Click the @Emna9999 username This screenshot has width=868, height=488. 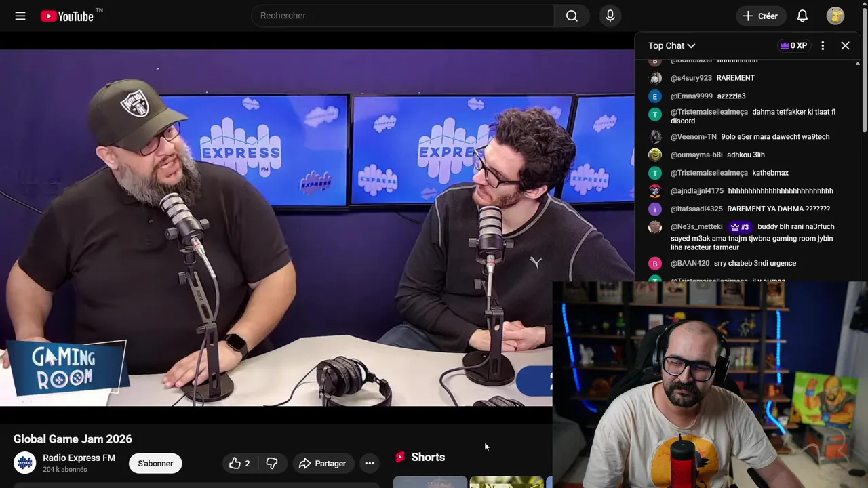[692, 96]
